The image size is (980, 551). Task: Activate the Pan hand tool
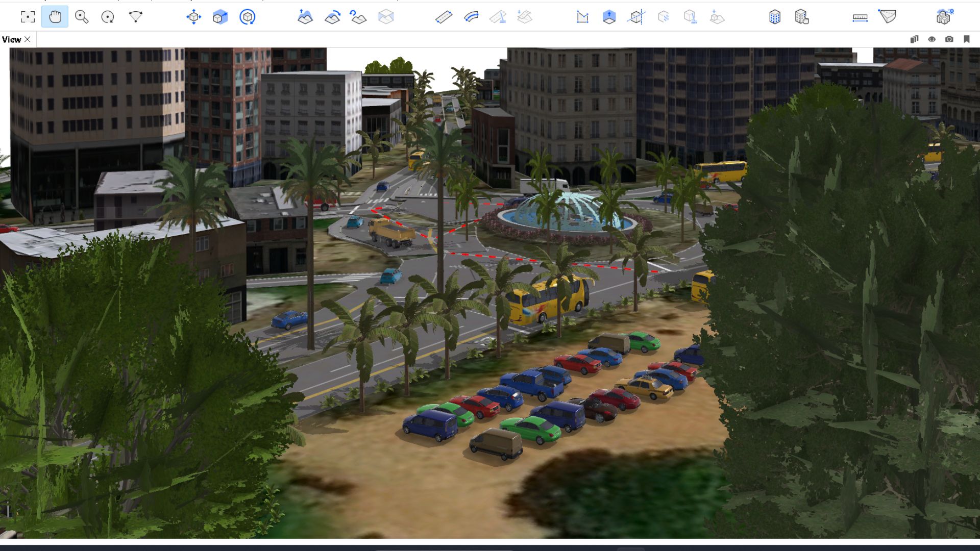pyautogui.click(x=55, y=17)
